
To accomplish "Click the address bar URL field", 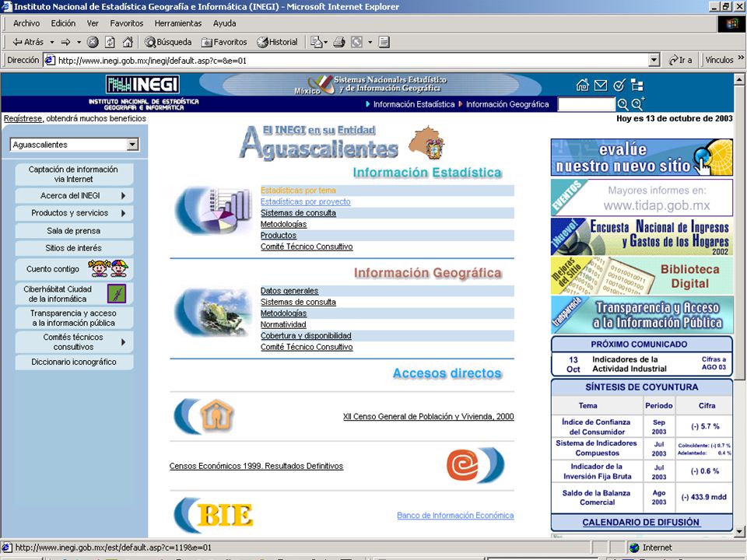I will (347, 61).
